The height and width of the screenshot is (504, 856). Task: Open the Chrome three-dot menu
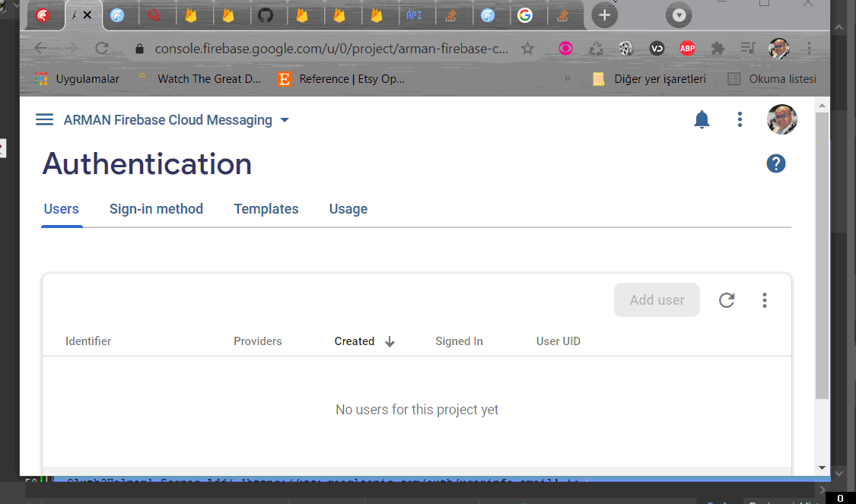pyautogui.click(x=809, y=49)
